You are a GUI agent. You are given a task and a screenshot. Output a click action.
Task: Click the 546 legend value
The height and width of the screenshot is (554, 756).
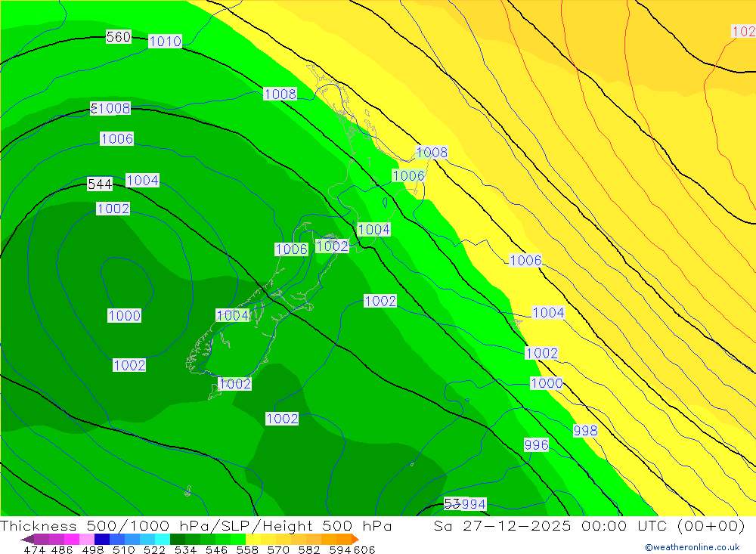(215, 549)
